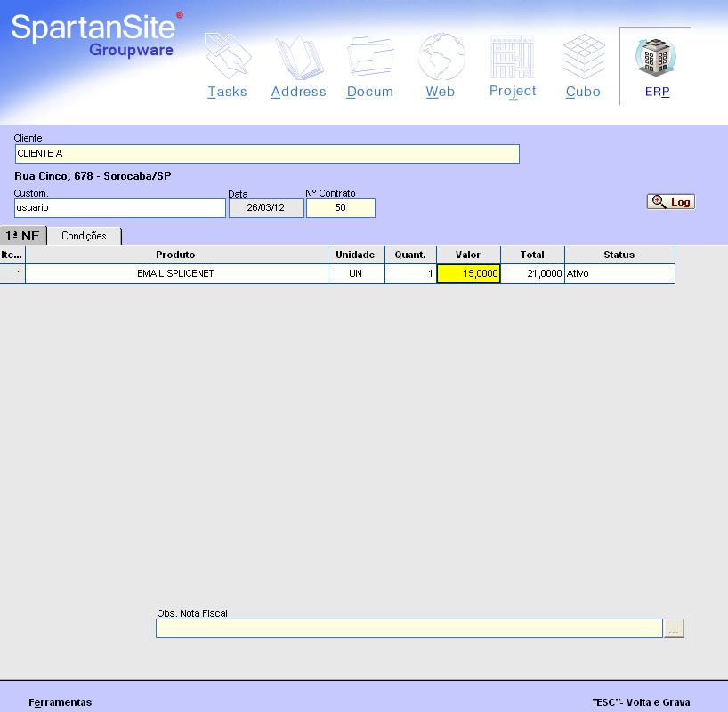Viewport: 728px width, 712px height.
Task: Open the Project chart icon
Action: 512,57
